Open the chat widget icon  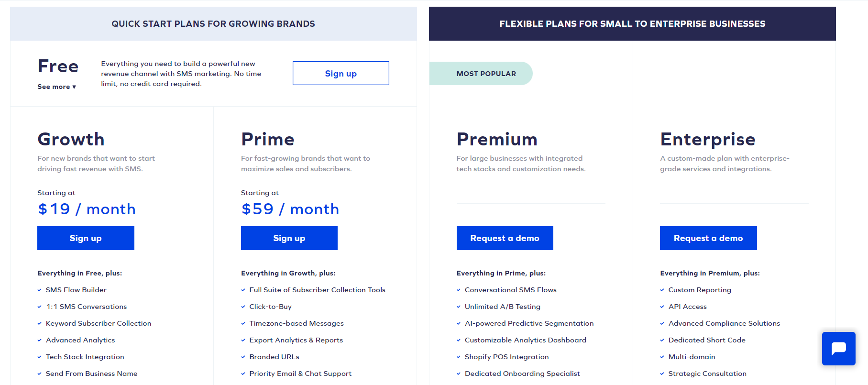pos(838,349)
